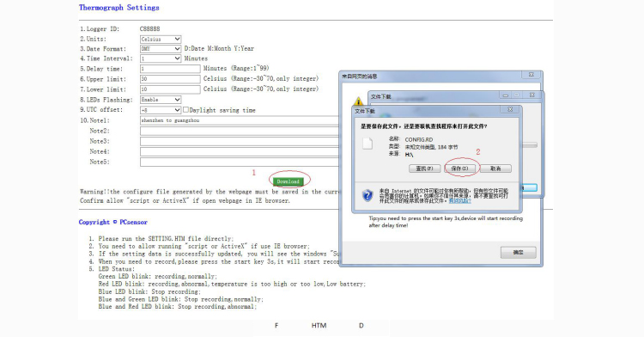
Task: Click the 'D:Date M:Month Y:Year' hint text
Action: [x=219, y=48]
